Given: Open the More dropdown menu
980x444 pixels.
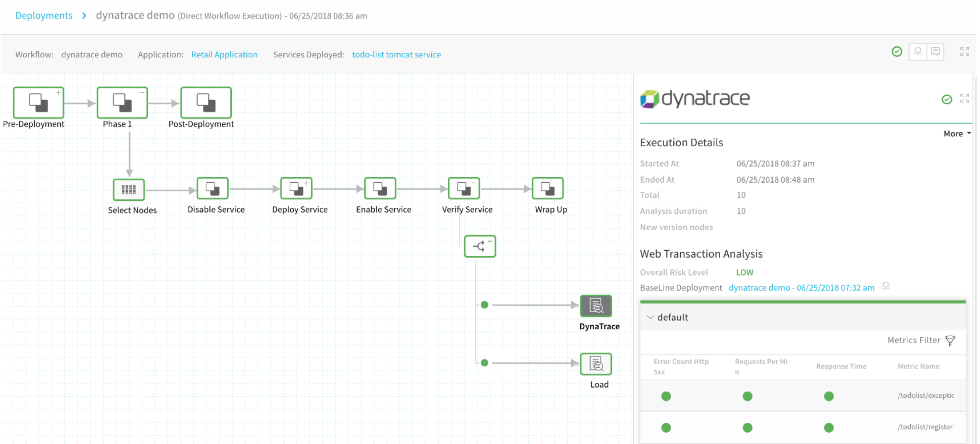Looking at the screenshot, I should click(x=957, y=134).
